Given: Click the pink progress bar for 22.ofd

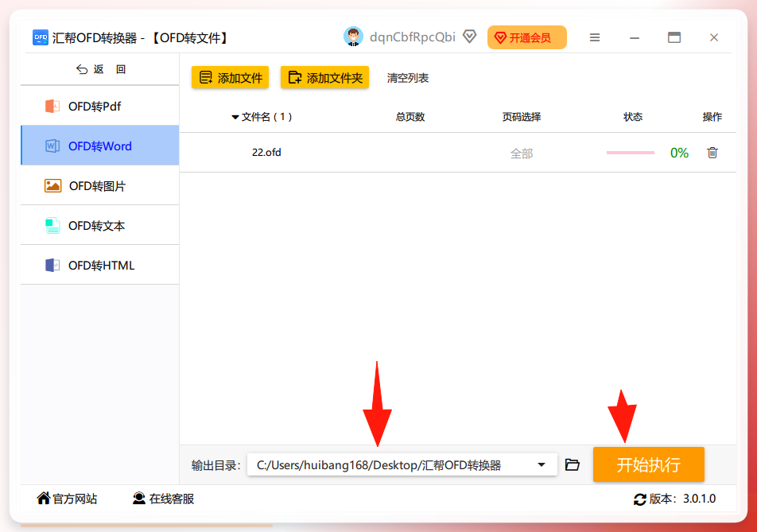Looking at the screenshot, I should pos(630,153).
